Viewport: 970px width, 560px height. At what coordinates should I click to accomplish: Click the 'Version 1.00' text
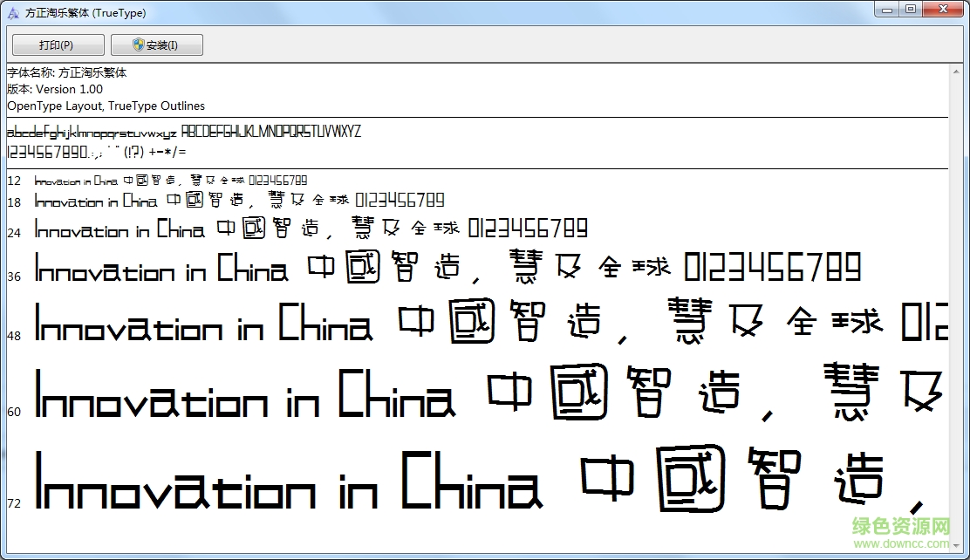(x=69, y=89)
